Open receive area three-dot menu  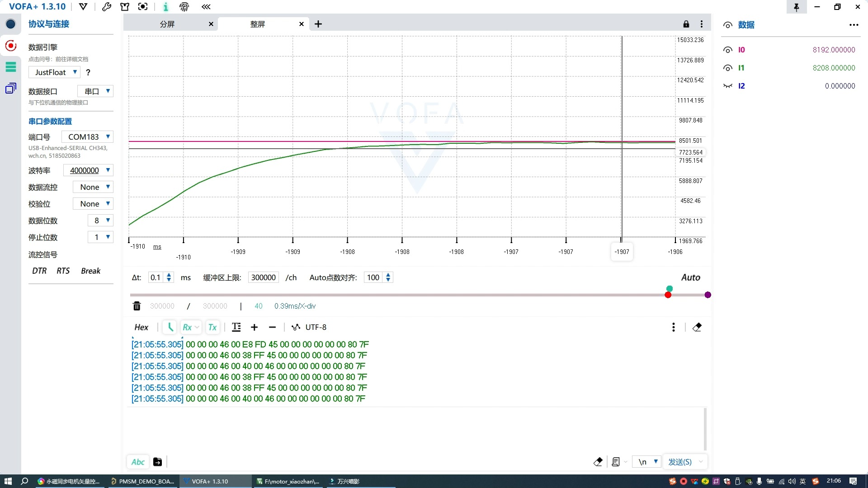(x=674, y=327)
